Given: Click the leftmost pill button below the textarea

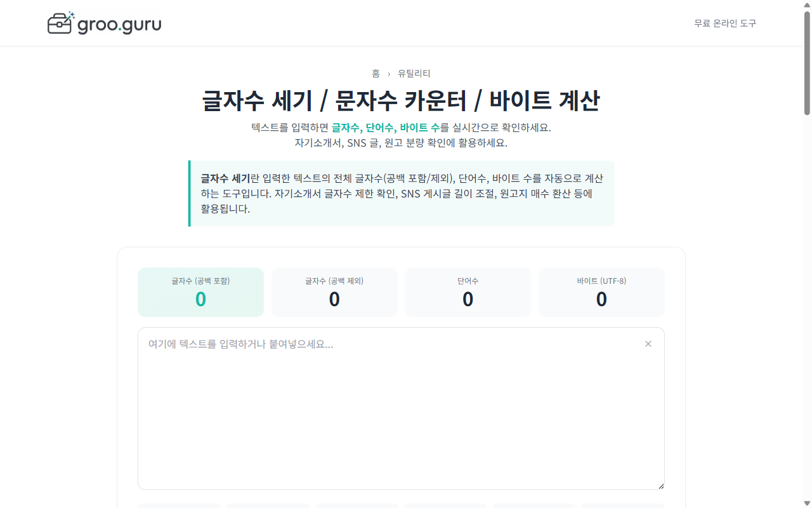Looking at the screenshot, I should point(180,506).
